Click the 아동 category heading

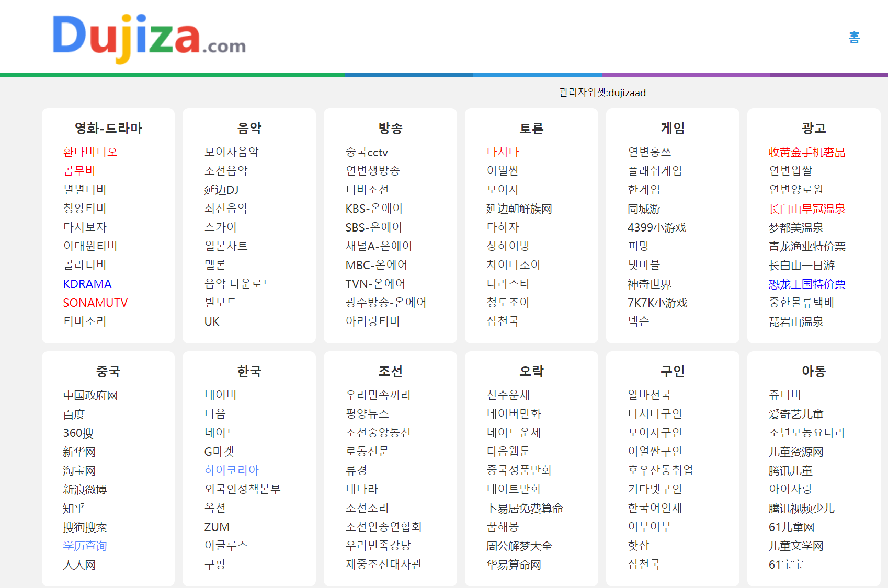[814, 372]
